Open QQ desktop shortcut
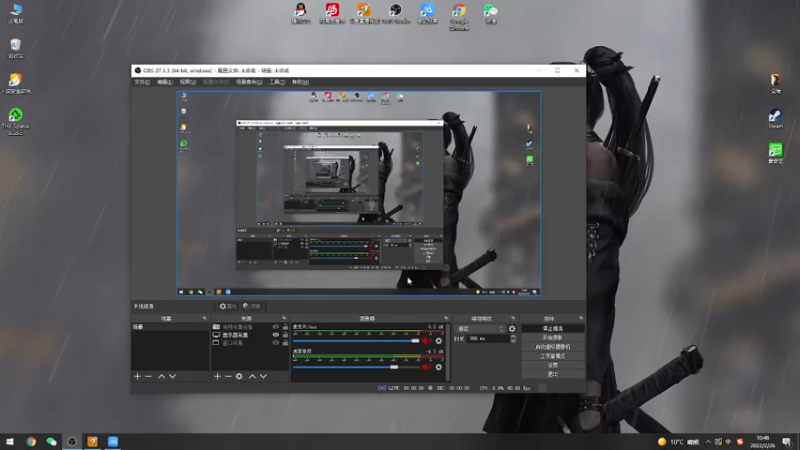This screenshot has height=450, width=800. tap(301, 14)
